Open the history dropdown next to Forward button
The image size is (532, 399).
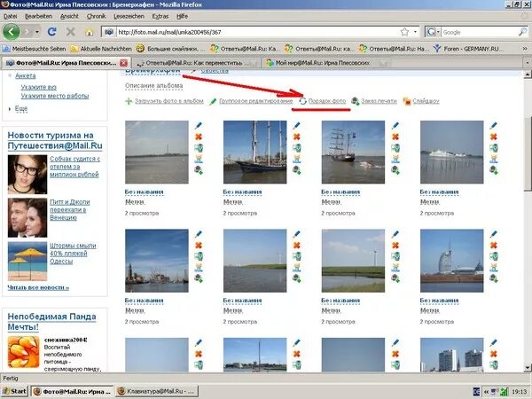point(37,32)
